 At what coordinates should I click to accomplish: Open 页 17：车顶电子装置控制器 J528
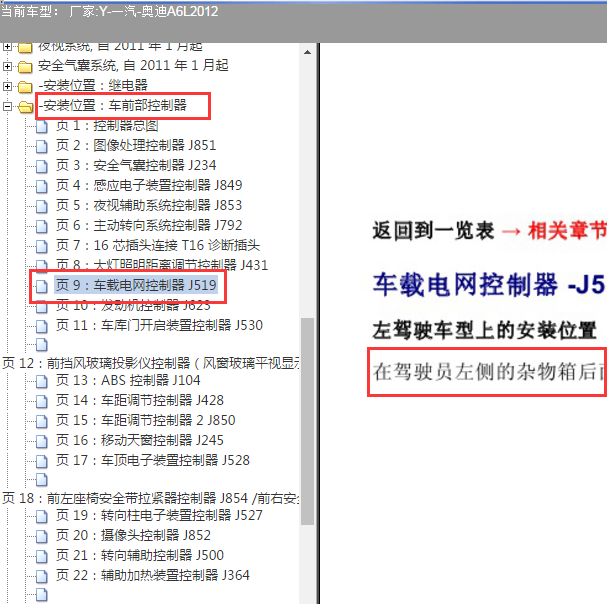coord(153,460)
